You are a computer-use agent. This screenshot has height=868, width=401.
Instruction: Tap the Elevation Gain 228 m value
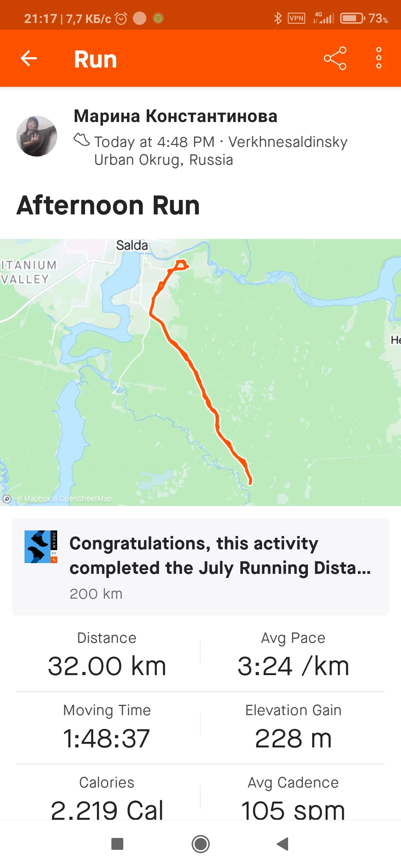[x=293, y=738]
